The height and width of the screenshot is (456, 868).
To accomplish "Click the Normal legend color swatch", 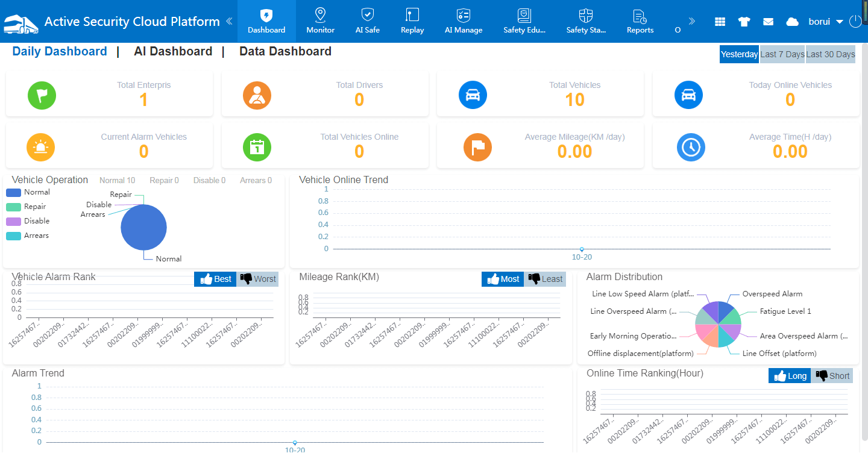I will 14,193.
